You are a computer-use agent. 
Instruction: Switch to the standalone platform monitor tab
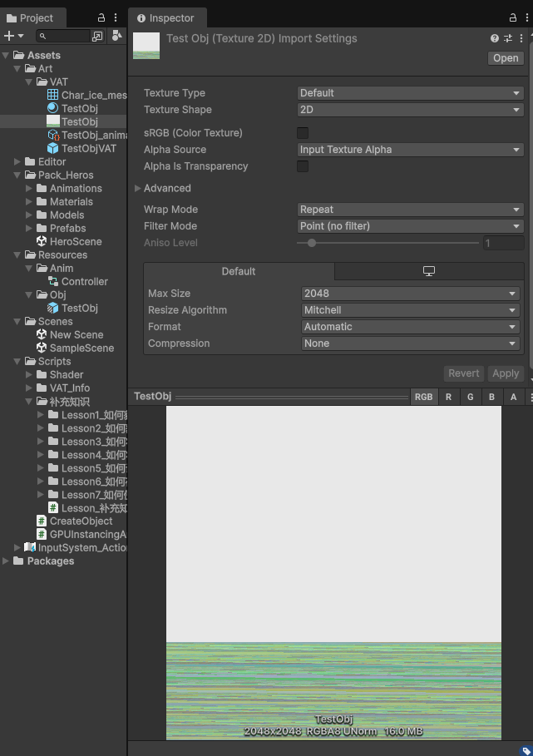429,271
